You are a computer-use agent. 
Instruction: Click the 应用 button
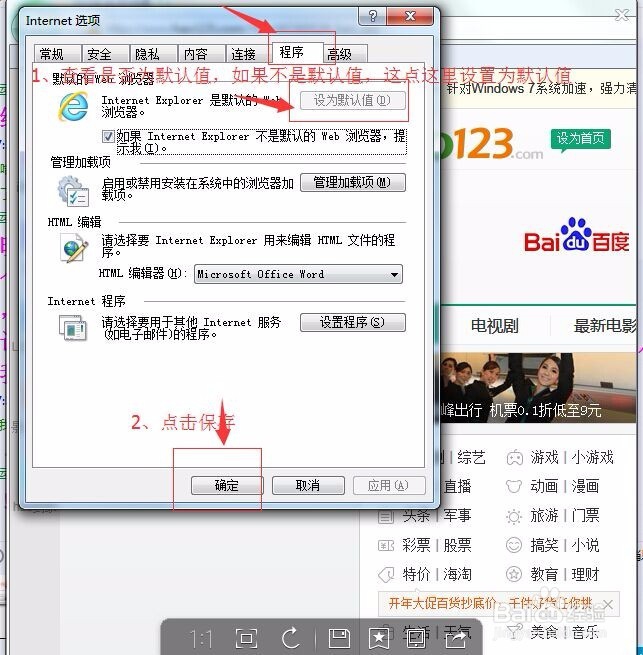(x=389, y=485)
